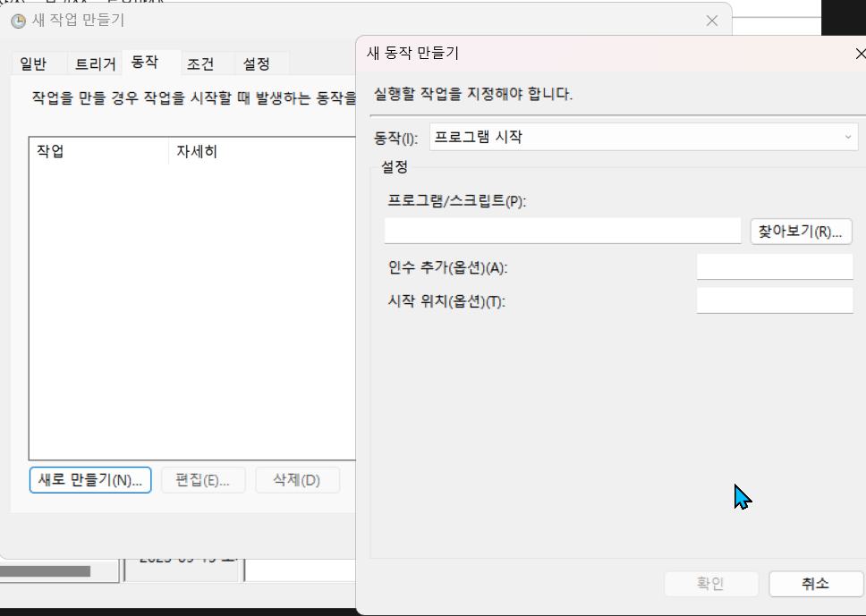Sort by the 작업 column header
The height and width of the screenshot is (616, 866).
[x=99, y=151]
